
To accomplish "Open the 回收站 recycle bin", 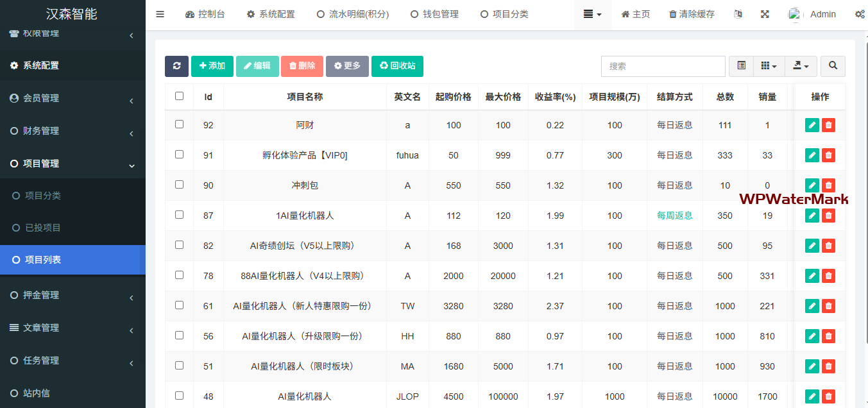I will point(397,66).
